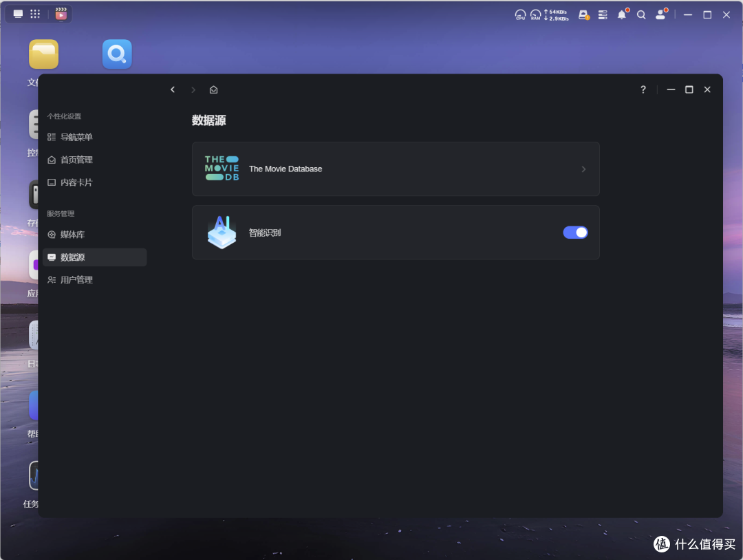
Task: Go forward with the right arrow
Action: pos(193,89)
